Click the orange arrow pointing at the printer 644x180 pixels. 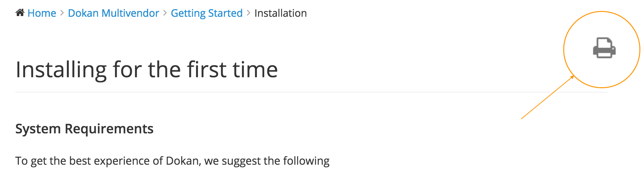click(x=548, y=97)
